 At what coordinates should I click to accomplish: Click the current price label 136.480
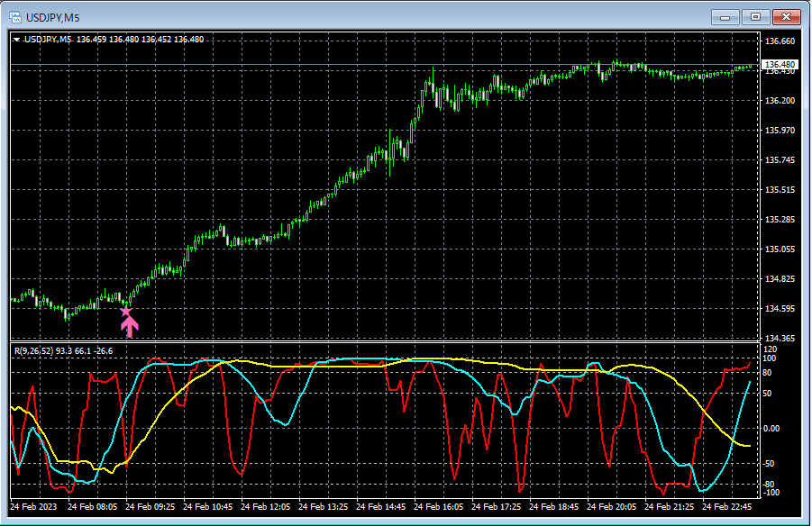point(779,65)
